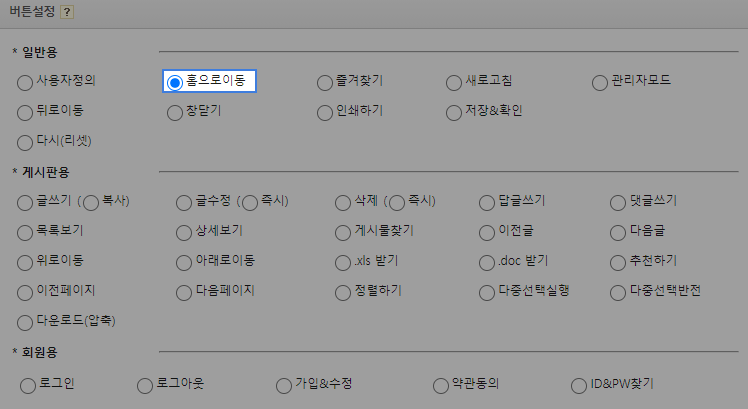Choose the ID&PW찾기 radio button
Screen dimensions: 748x409
coord(579,385)
